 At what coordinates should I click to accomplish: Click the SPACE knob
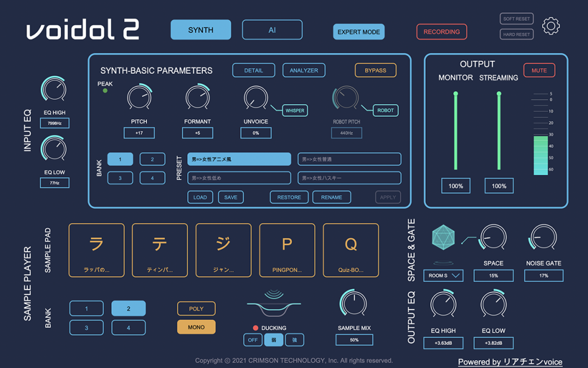point(493,237)
